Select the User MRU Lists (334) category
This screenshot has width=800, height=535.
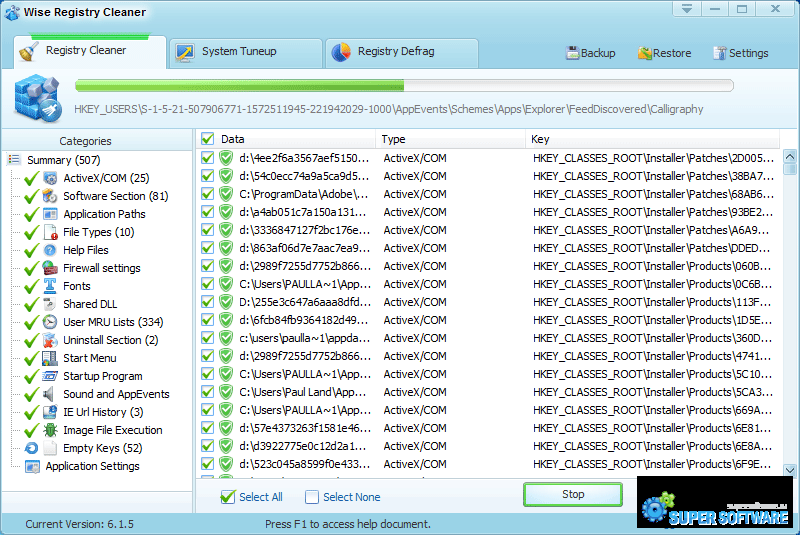pyautogui.click(x=113, y=322)
